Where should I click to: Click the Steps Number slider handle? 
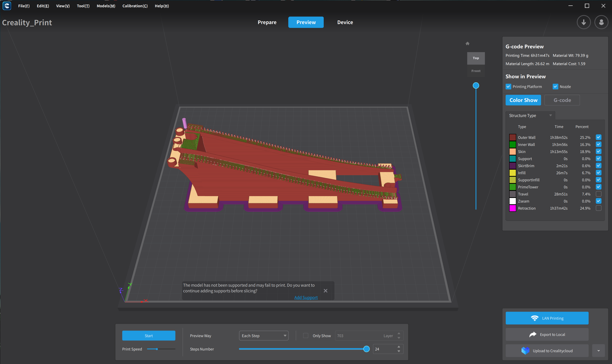(366, 349)
